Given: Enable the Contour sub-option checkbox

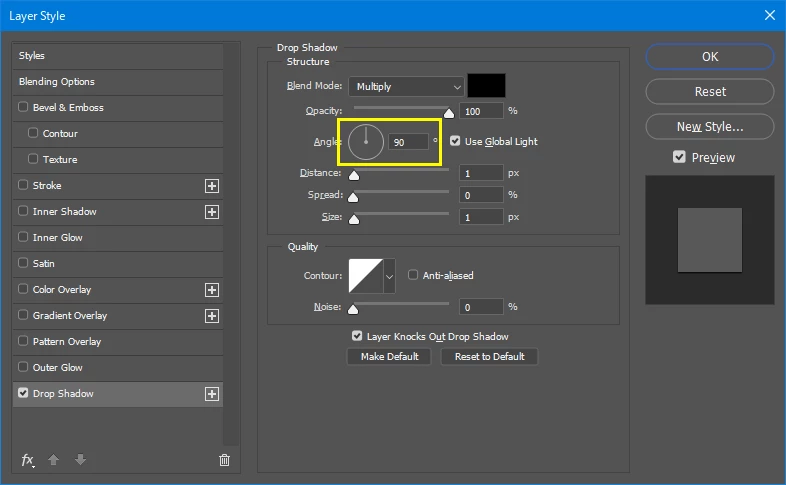Looking at the screenshot, I should coord(33,133).
